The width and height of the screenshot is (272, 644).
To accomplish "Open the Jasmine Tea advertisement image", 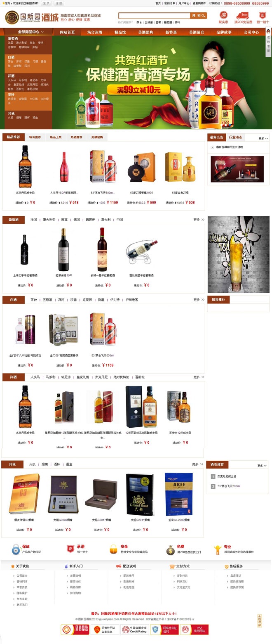I will coord(238,254).
